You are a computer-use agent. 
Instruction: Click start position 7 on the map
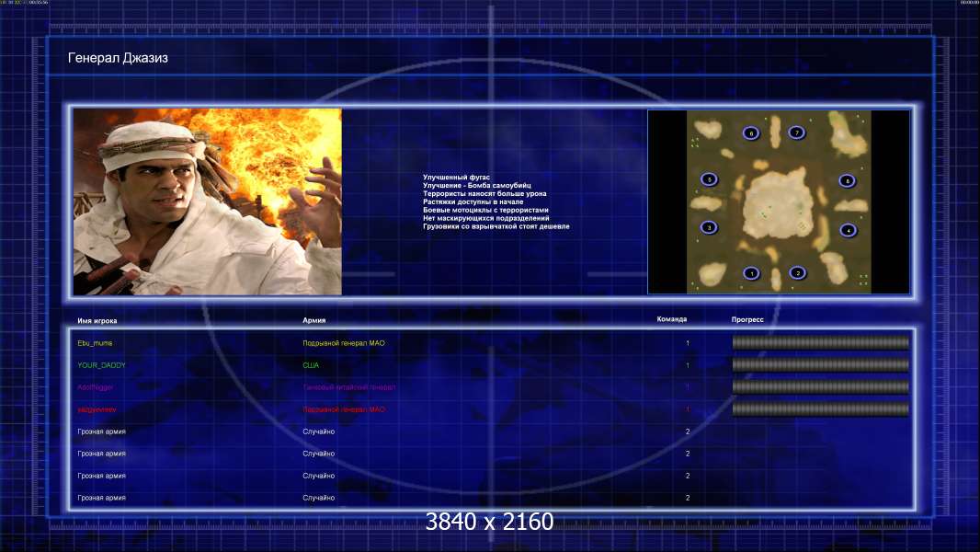[x=796, y=132]
